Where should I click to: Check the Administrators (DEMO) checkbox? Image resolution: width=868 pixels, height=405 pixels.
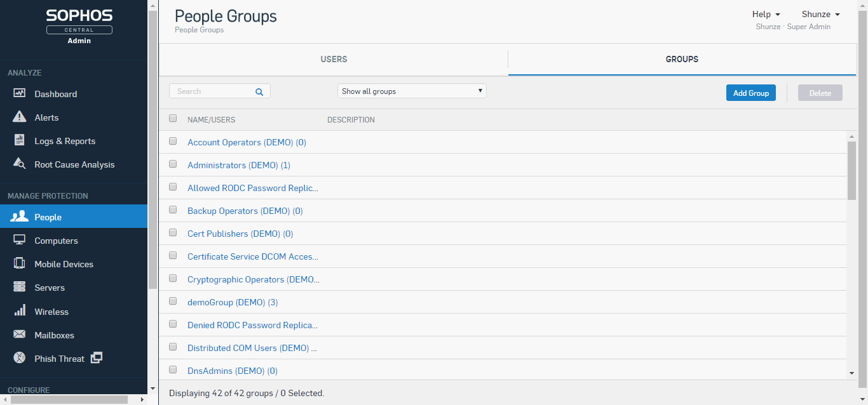click(x=173, y=164)
